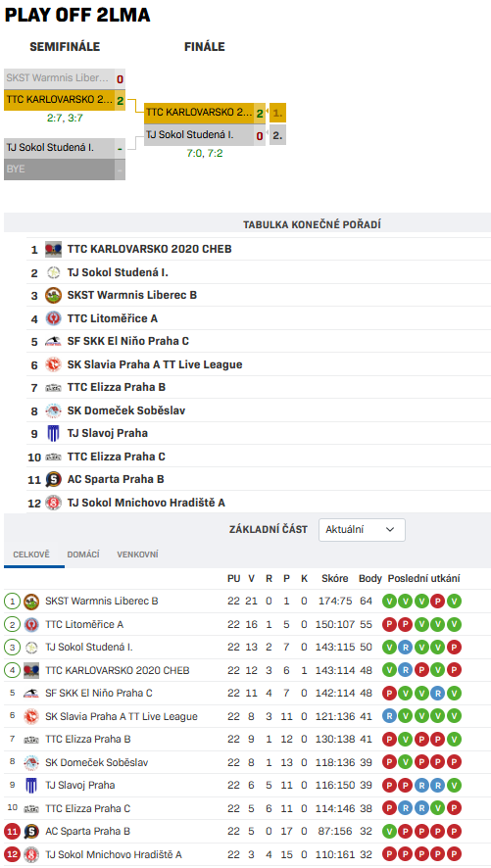Screen dimensions: 491x868
Task: Click the SF SKK El Niño Praha C logo in standings table
Action: tap(31, 693)
